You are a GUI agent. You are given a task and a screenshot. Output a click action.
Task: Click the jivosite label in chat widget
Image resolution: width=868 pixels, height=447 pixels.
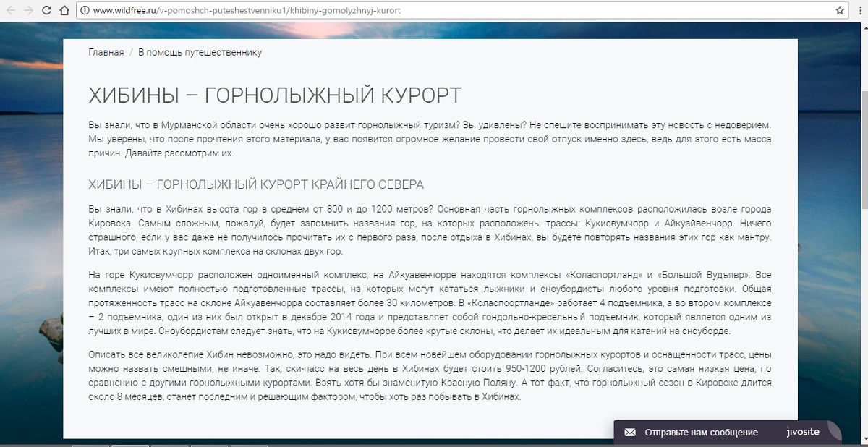[803, 432]
